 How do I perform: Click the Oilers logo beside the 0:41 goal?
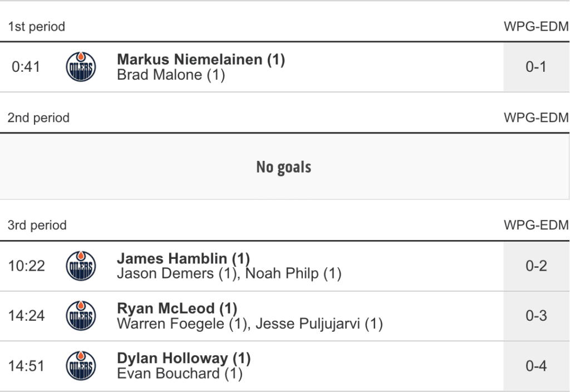pos(81,67)
